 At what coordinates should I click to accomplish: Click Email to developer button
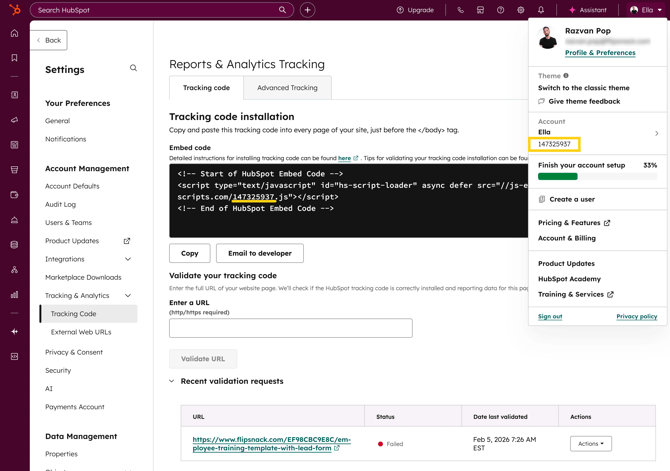click(259, 253)
